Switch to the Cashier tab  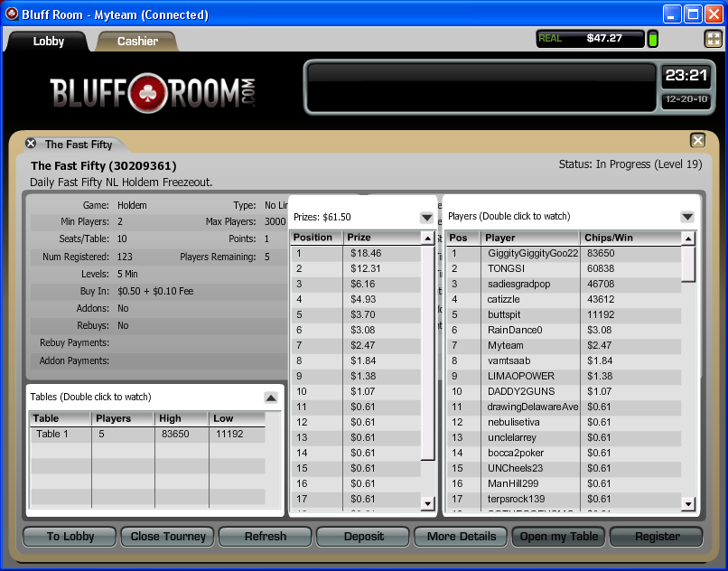pyautogui.click(x=137, y=42)
